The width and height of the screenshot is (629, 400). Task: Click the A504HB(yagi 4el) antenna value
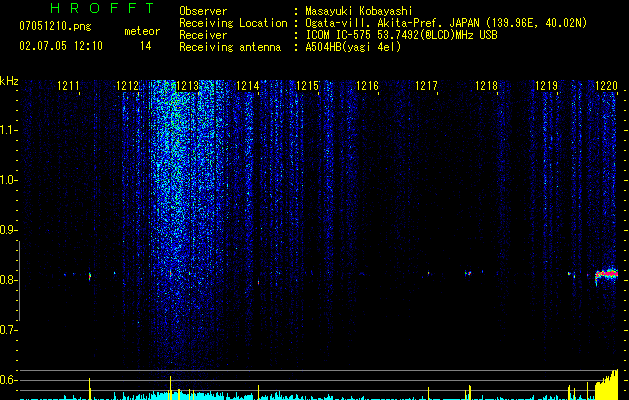pos(353,47)
